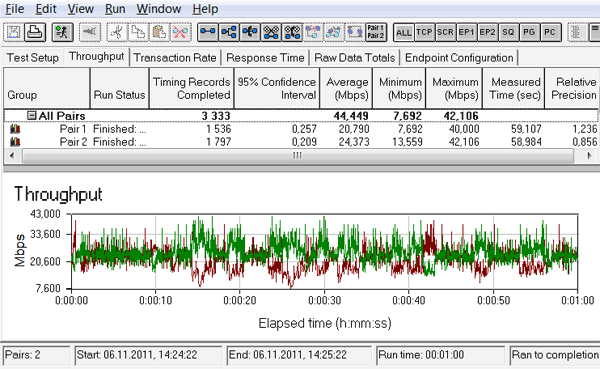Click the Add endpoint pair icon
This screenshot has width=600, height=369.
click(208, 32)
